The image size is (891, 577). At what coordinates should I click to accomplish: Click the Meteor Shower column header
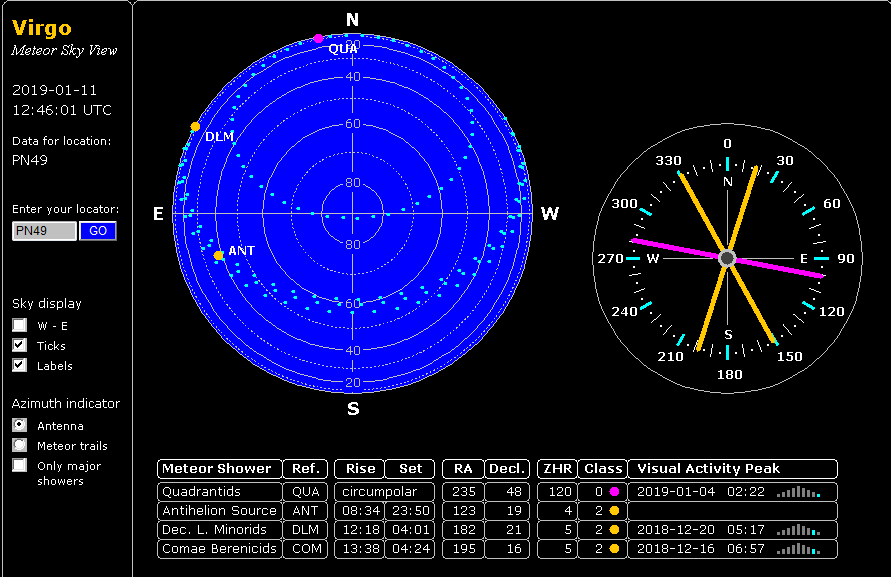point(219,469)
